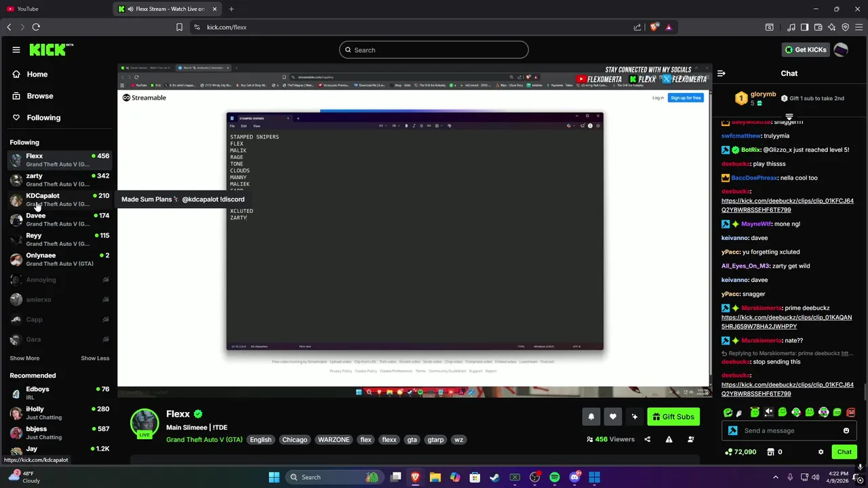Expand the system tray hidden icons chevron

(x=776, y=477)
